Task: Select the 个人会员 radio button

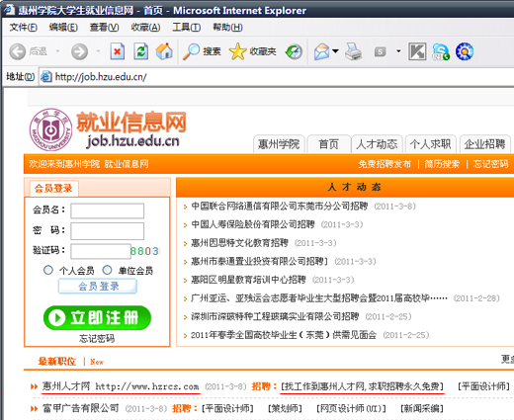Action: coord(48,270)
